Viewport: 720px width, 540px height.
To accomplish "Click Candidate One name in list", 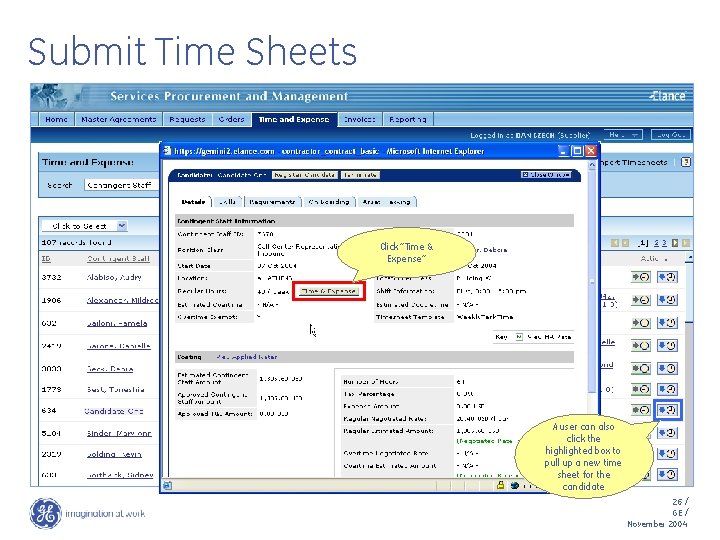I will (x=114, y=411).
